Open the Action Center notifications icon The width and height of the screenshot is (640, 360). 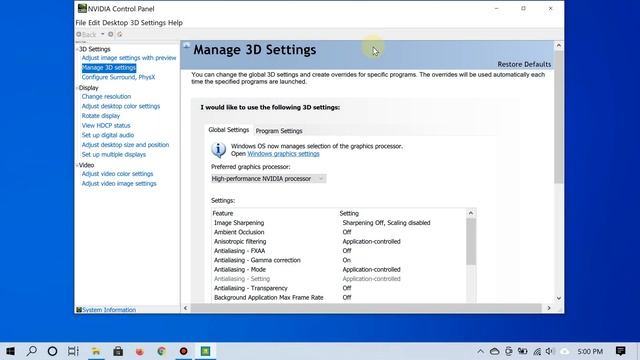(621, 351)
